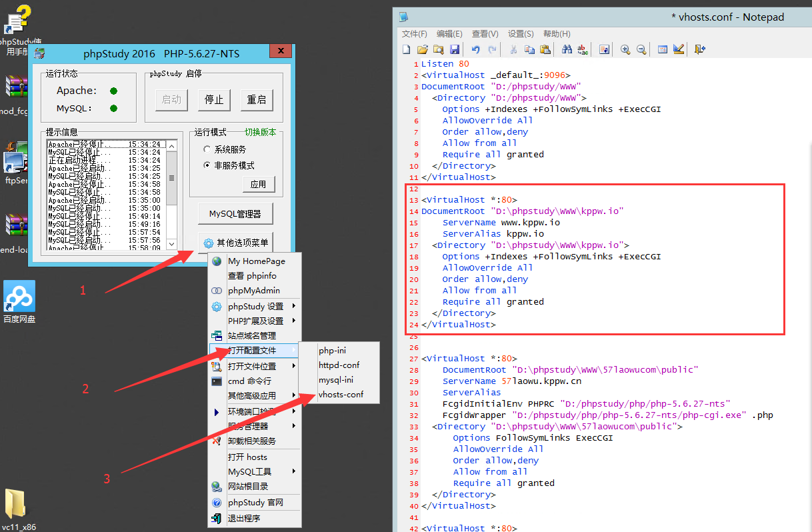
Task: Click 卸载相关服务 menu entry
Action: click(255, 441)
